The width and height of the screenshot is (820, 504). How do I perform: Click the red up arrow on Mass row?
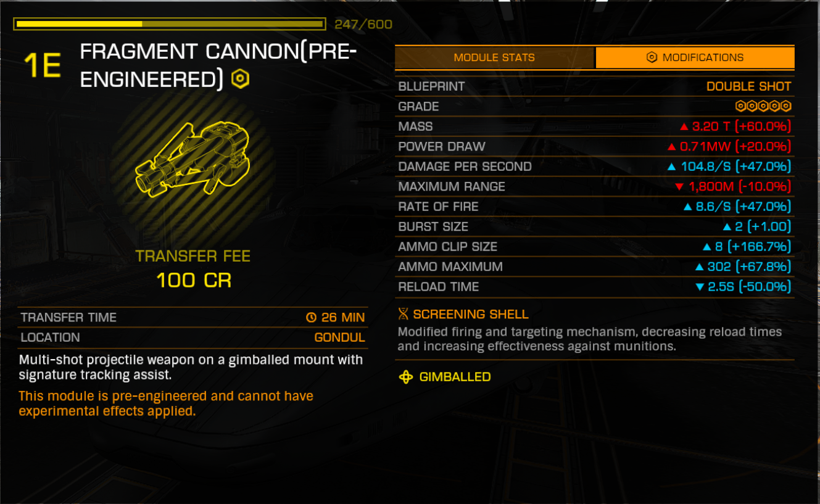[684, 126]
